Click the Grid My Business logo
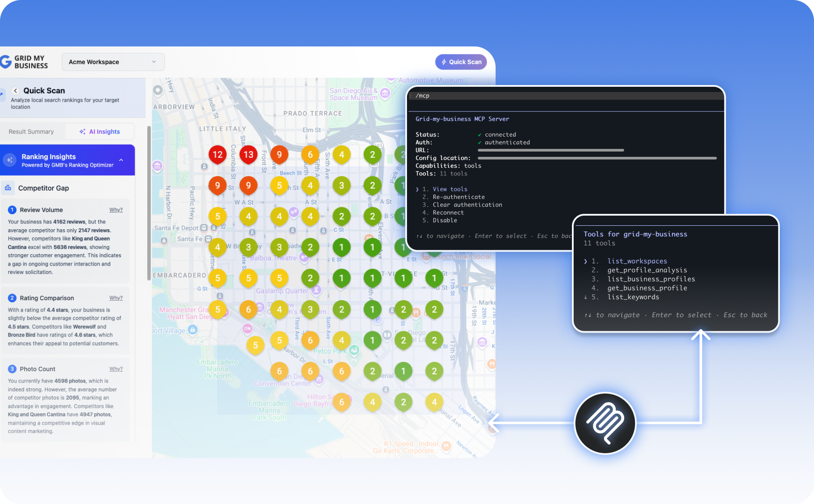The width and height of the screenshot is (814, 504). coord(24,62)
